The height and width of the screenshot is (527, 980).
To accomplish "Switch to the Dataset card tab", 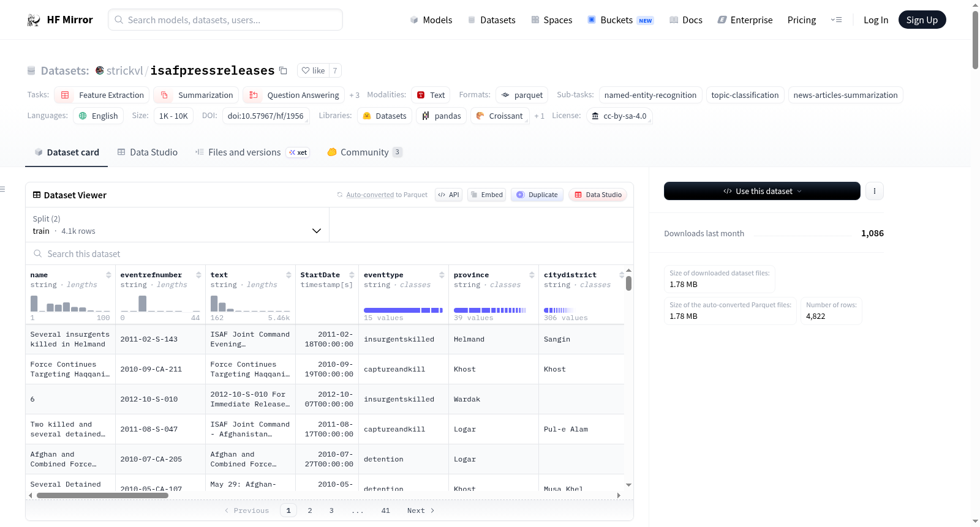I will point(66,152).
